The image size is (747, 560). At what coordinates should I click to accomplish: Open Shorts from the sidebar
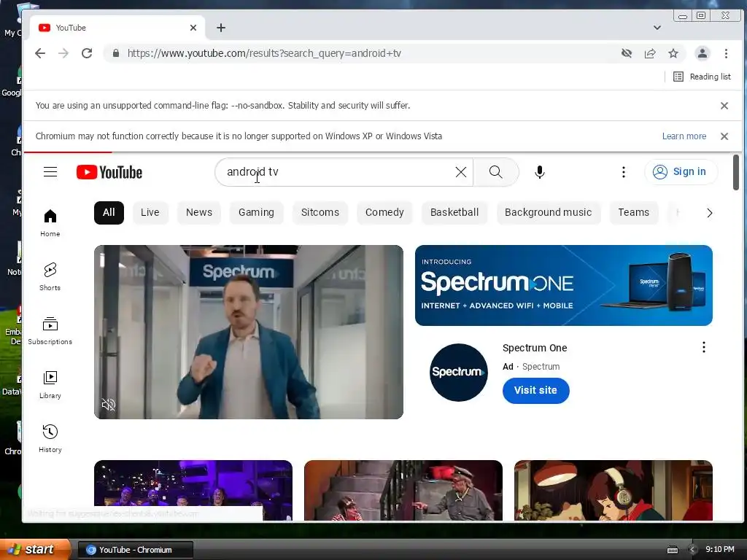50,276
